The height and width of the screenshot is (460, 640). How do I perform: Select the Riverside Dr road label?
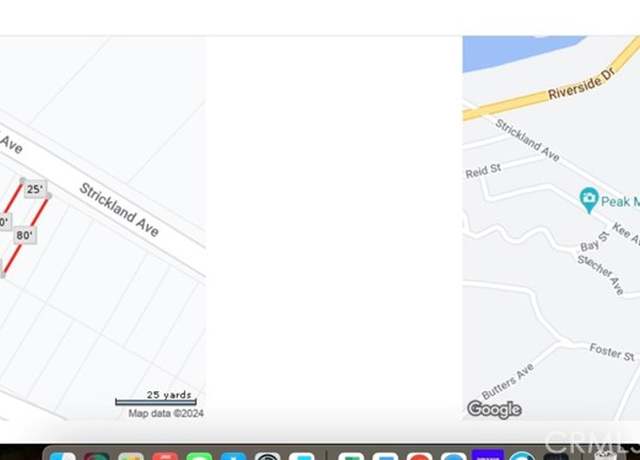coord(581,84)
